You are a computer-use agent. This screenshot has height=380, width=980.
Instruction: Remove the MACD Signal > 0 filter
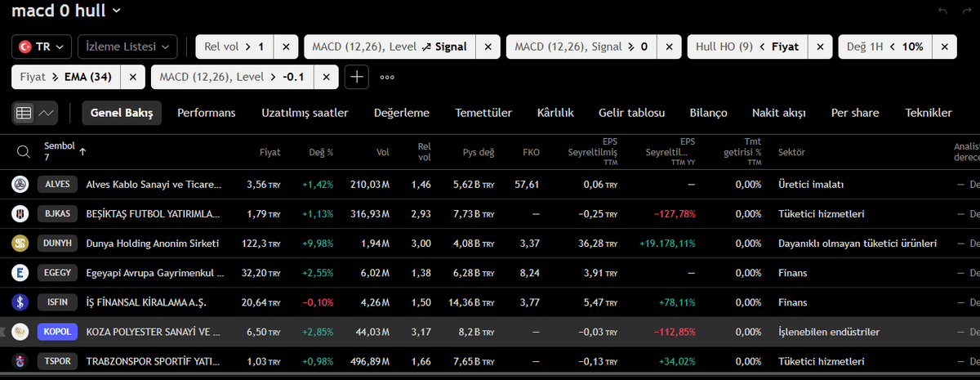tap(668, 47)
